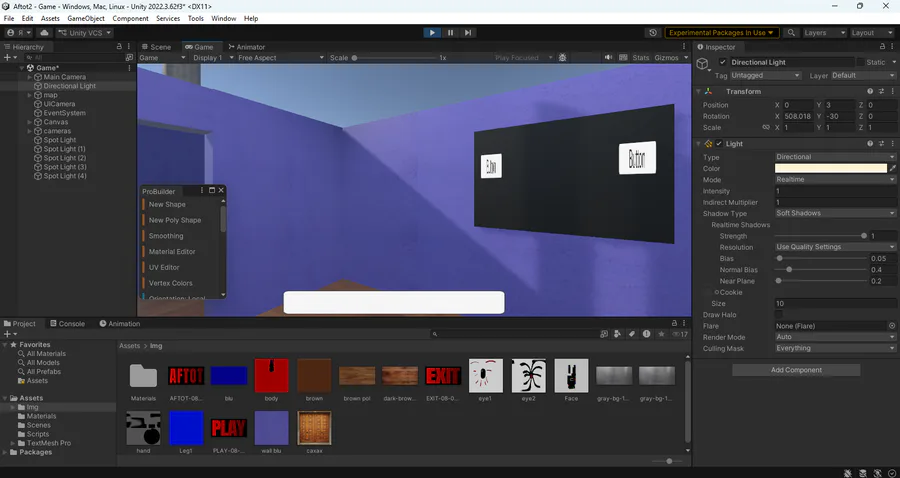Click the Light Color swatch
Viewport: 900px width, 478px height.
pyautogui.click(x=831, y=168)
